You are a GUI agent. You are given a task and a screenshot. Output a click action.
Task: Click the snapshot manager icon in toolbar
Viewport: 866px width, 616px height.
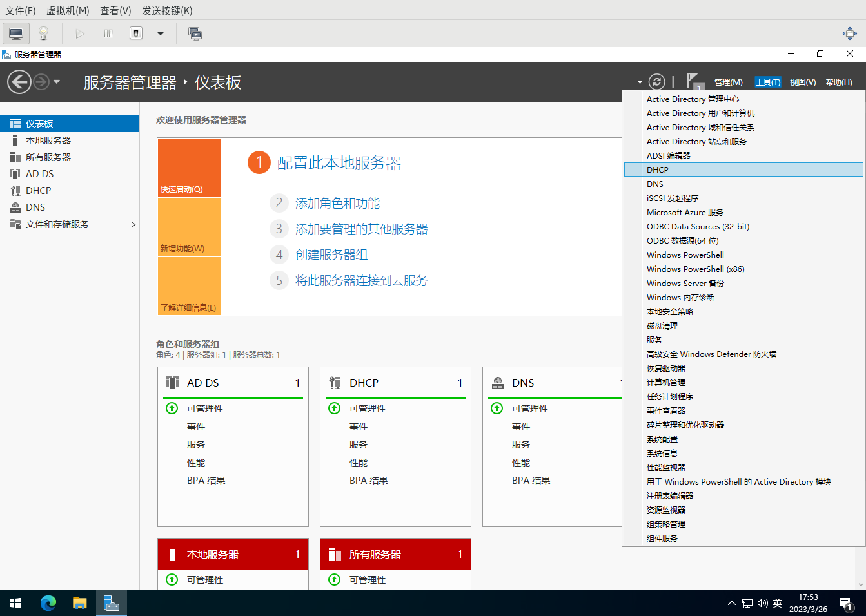click(x=195, y=34)
